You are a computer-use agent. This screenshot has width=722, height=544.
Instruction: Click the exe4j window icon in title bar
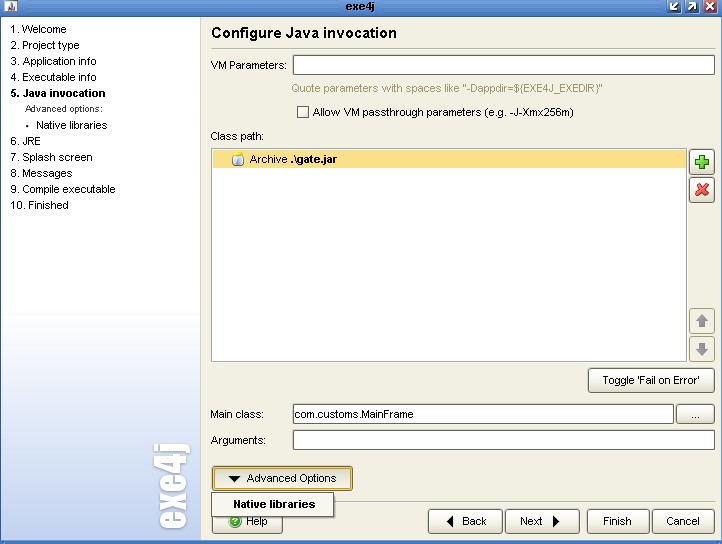point(11,6)
